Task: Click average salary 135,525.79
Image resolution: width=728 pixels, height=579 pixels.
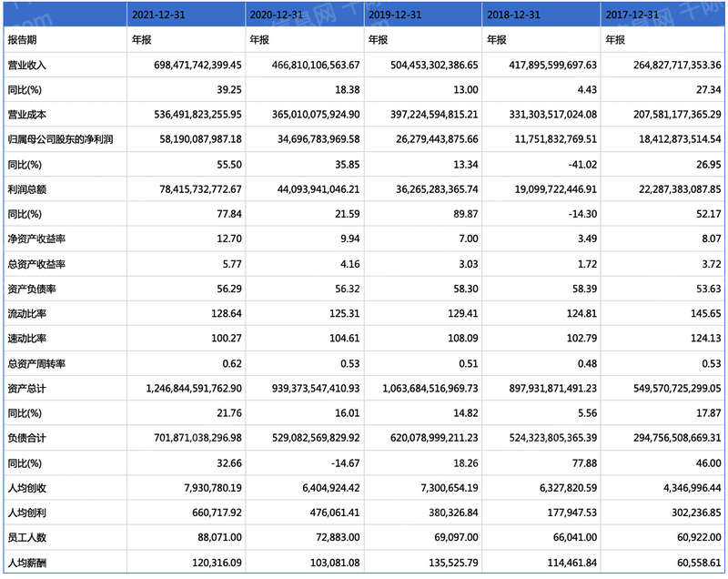Action: coord(453,564)
